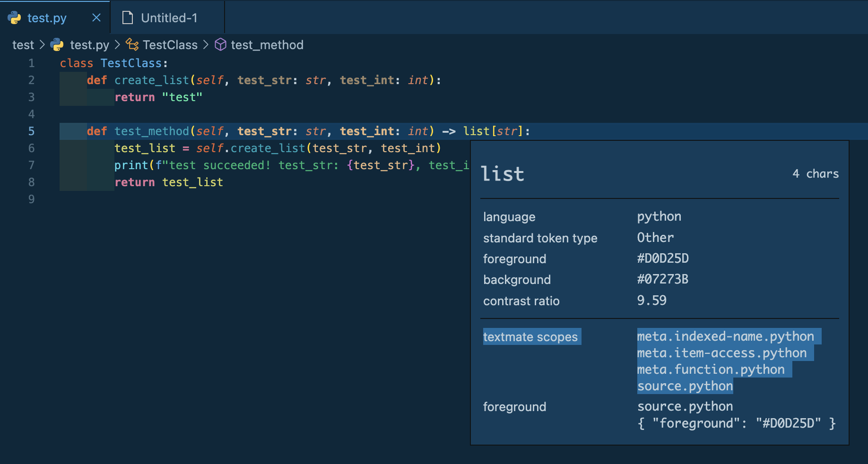Screen dimensions: 868x464
Task: Open the test folder breadcrumb dropdown
Action: 23,44
